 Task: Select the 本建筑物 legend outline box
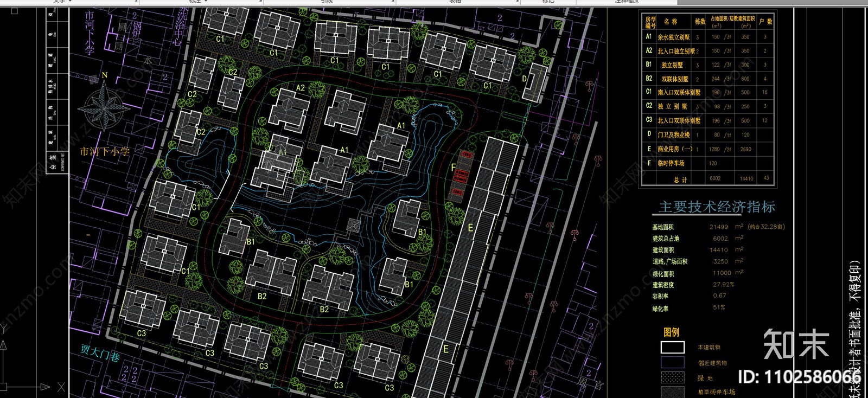(x=673, y=347)
